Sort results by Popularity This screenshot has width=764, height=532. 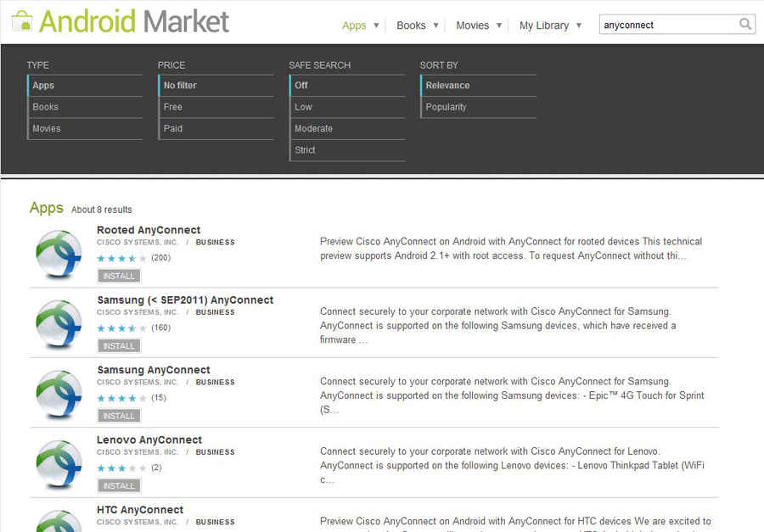click(479, 107)
